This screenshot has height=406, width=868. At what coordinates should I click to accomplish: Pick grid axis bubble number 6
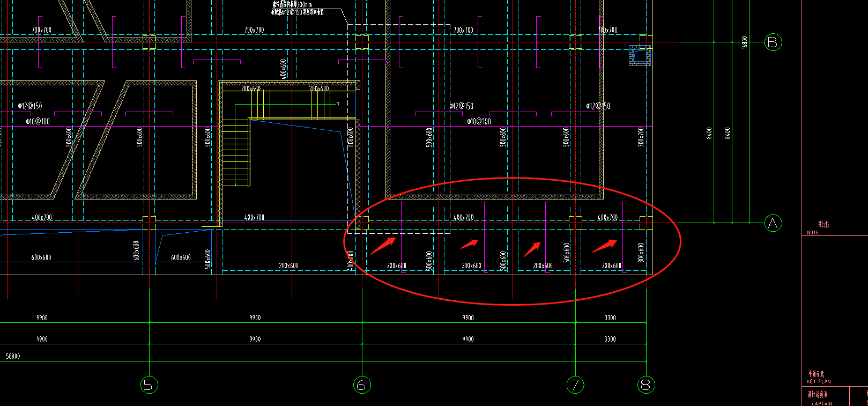[x=362, y=385]
